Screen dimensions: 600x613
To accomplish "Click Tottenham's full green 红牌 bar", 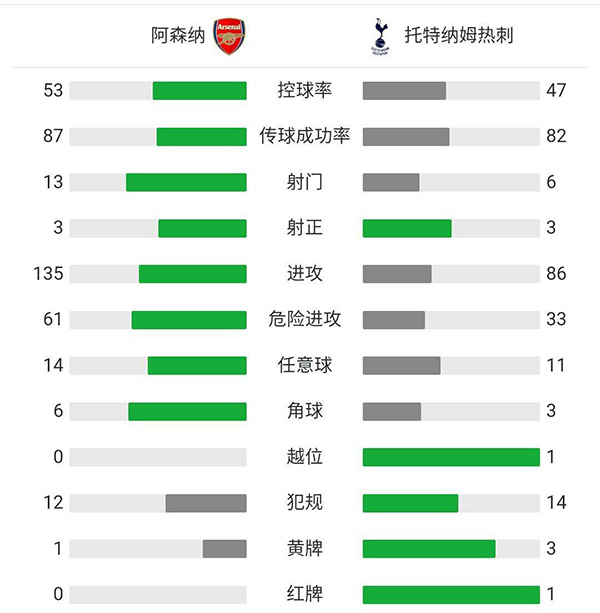I will 451,594.
